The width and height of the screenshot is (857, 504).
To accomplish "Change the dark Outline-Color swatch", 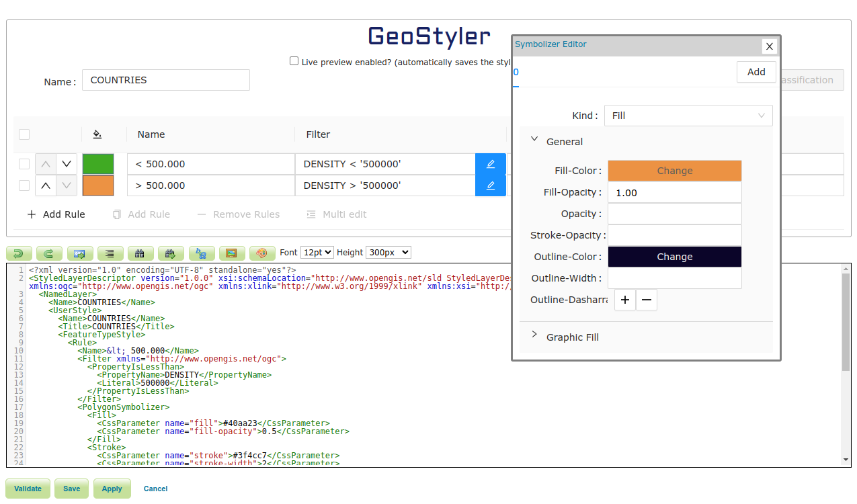I will [x=675, y=257].
